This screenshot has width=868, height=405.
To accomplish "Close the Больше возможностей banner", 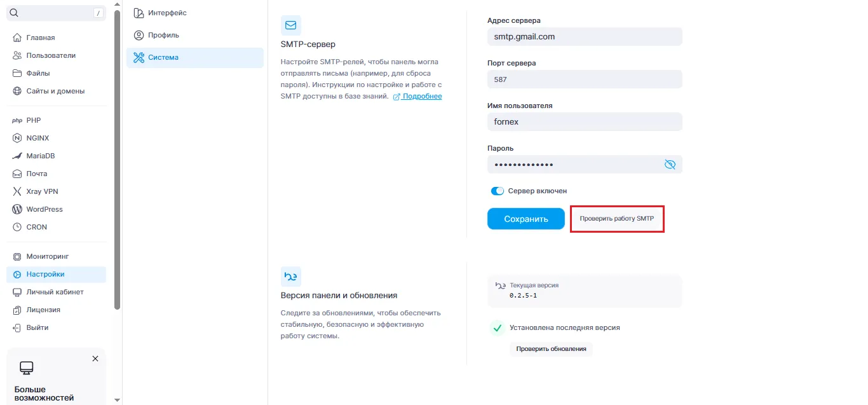I will pos(95,359).
